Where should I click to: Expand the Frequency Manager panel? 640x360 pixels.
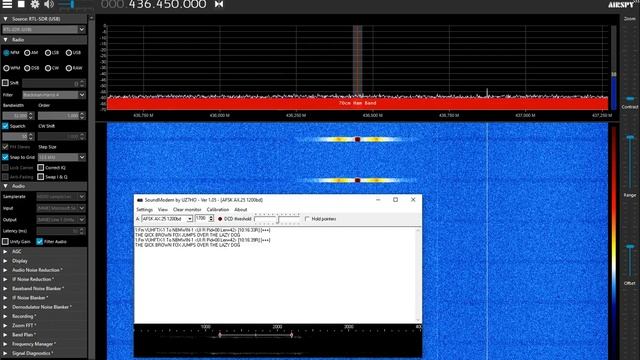(5, 344)
